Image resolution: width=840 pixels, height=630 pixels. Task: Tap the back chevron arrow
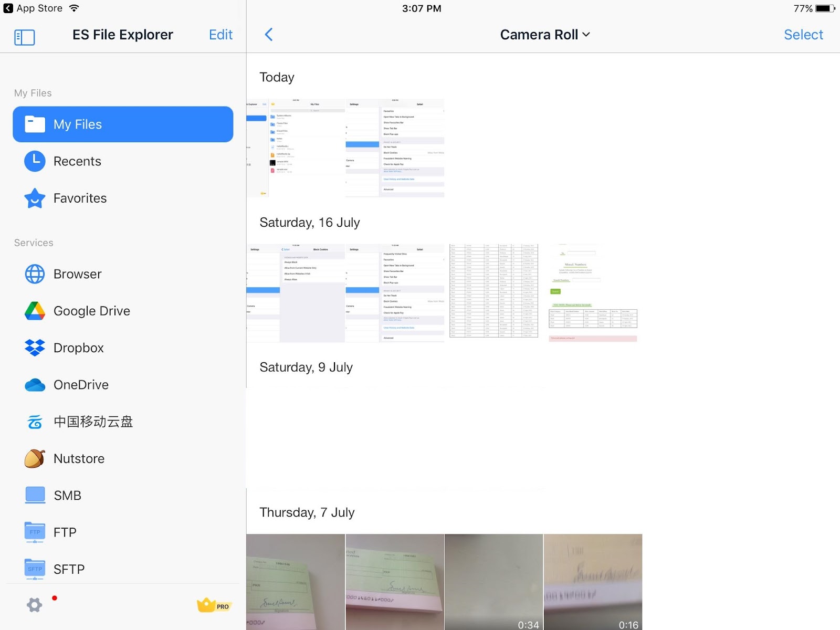pyautogui.click(x=269, y=35)
